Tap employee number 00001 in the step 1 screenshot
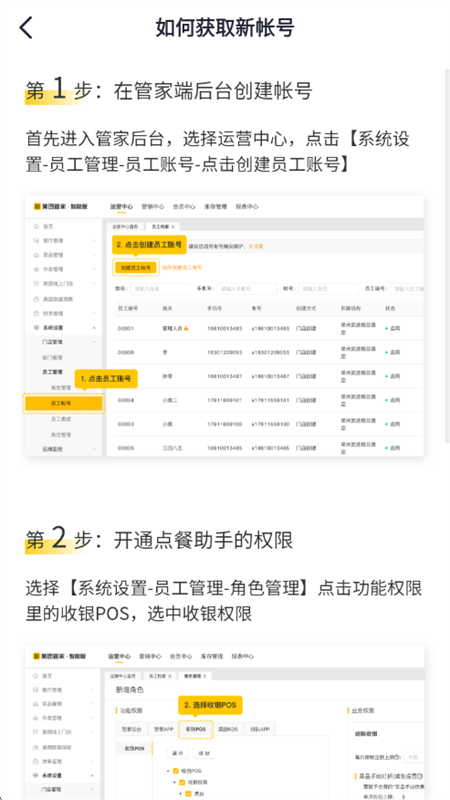 click(126, 329)
